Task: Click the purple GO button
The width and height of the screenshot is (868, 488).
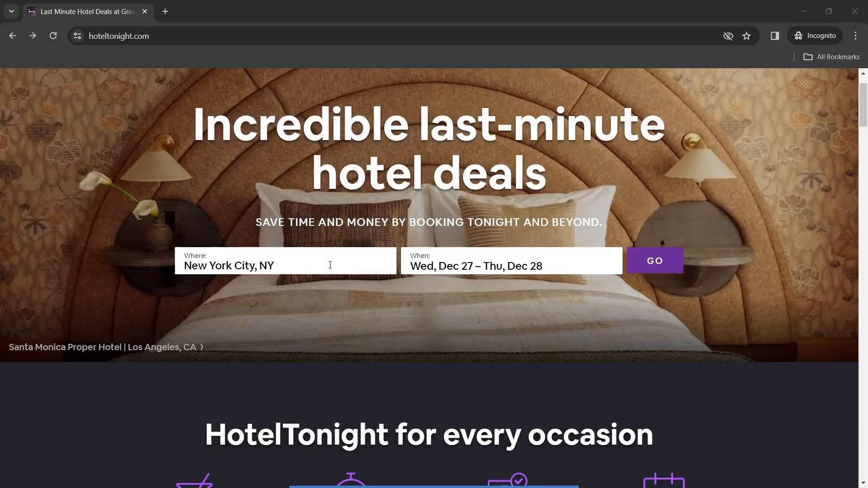Action: click(655, 260)
